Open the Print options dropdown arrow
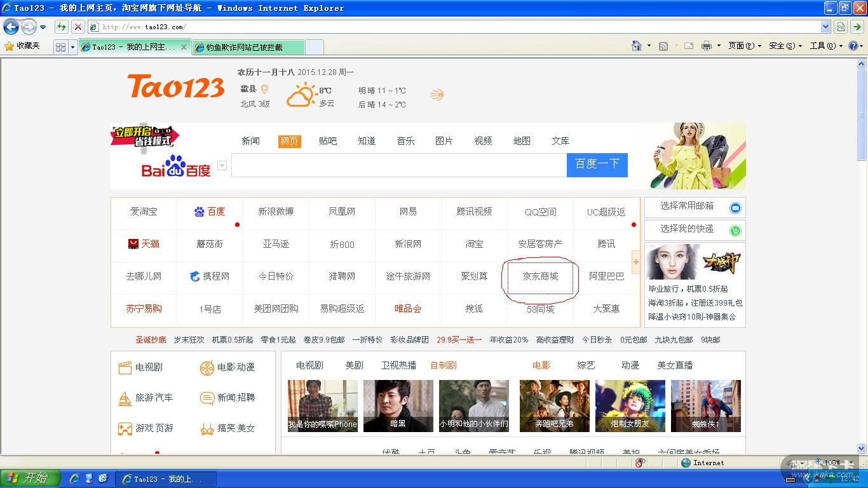The width and height of the screenshot is (868, 488). (719, 46)
